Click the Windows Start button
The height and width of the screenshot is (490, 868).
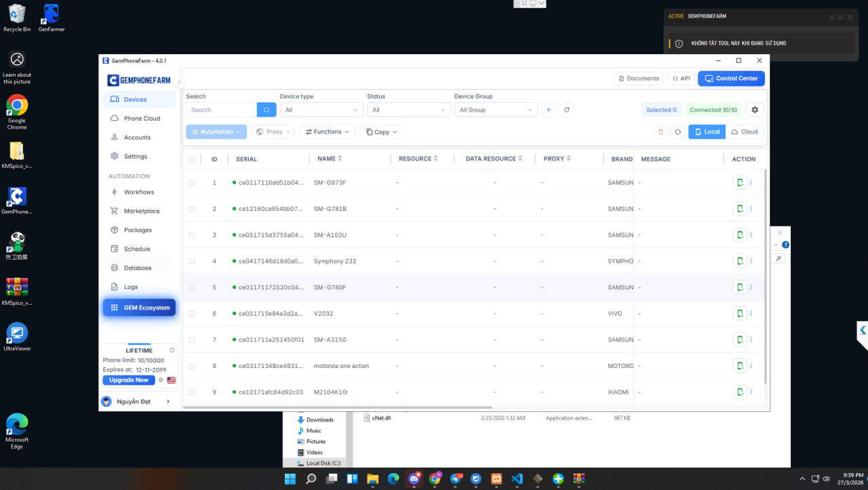[290, 478]
